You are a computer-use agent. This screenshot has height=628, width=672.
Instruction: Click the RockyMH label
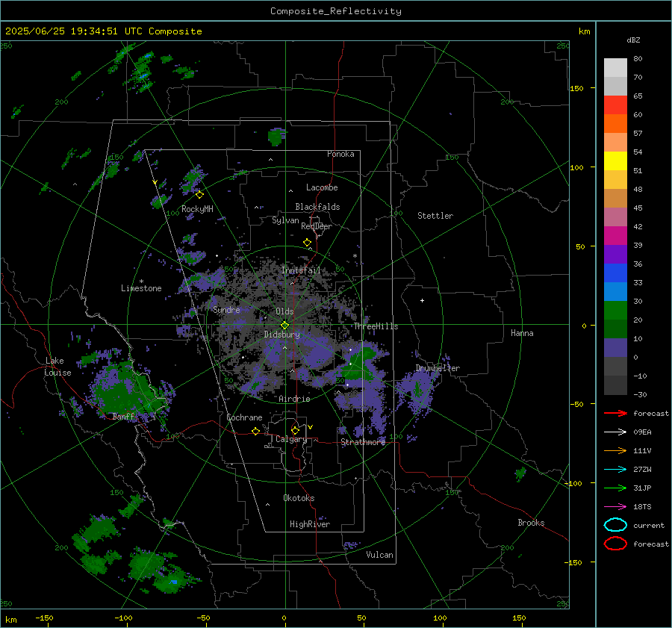pos(197,209)
